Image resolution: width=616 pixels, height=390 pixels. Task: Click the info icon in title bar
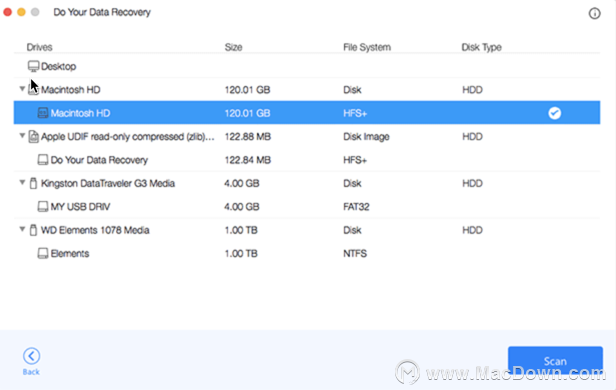click(594, 13)
